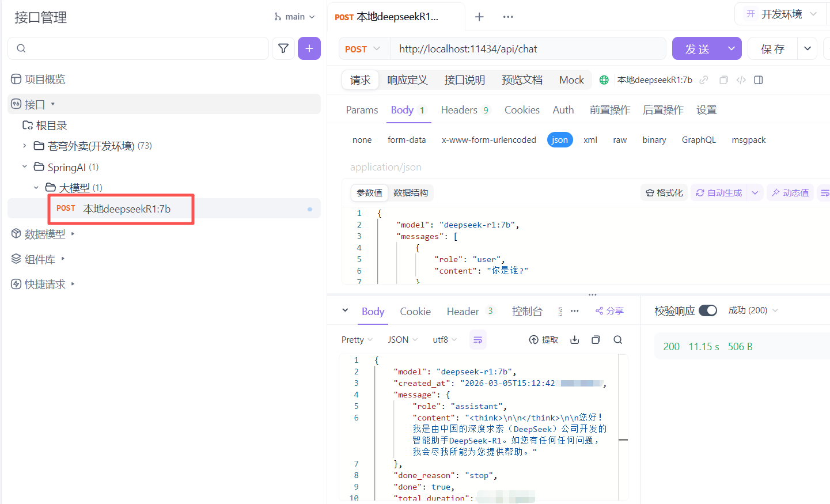Toggle the side panel layout icon
The height and width of the screenshot is (504, 830).
click(x=759, y=80)
